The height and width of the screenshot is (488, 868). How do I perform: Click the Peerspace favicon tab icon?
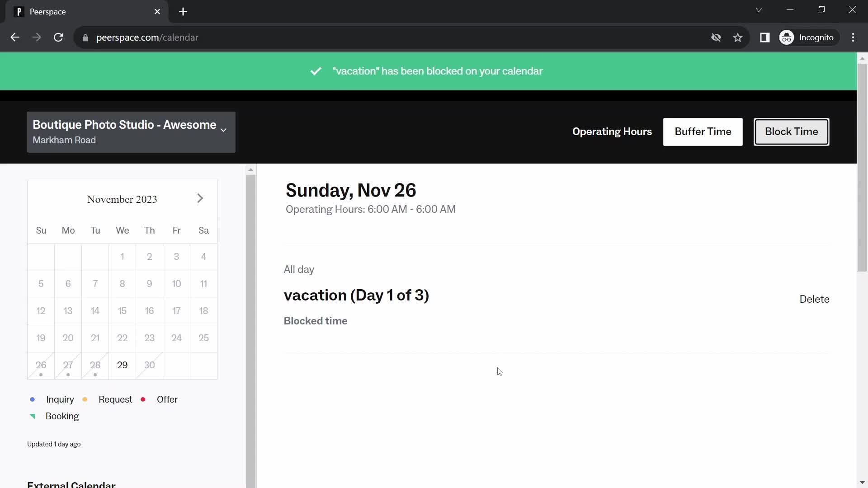pyautogui.click(x=18, y=11)
